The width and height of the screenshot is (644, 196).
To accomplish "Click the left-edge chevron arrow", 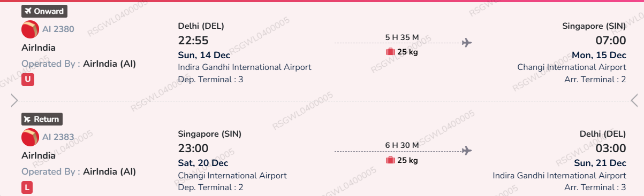I will coord(14,100).
